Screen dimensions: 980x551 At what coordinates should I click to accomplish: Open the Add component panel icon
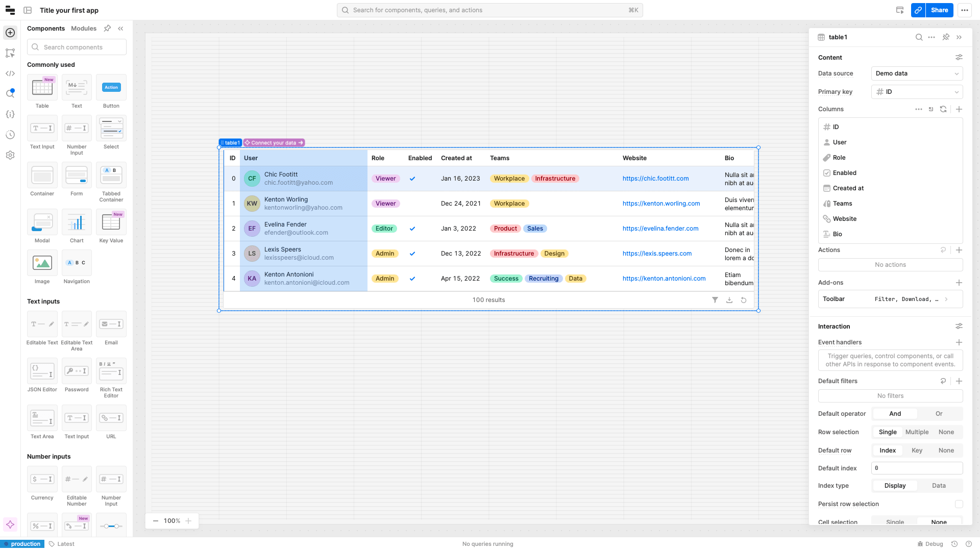point(10,33)
